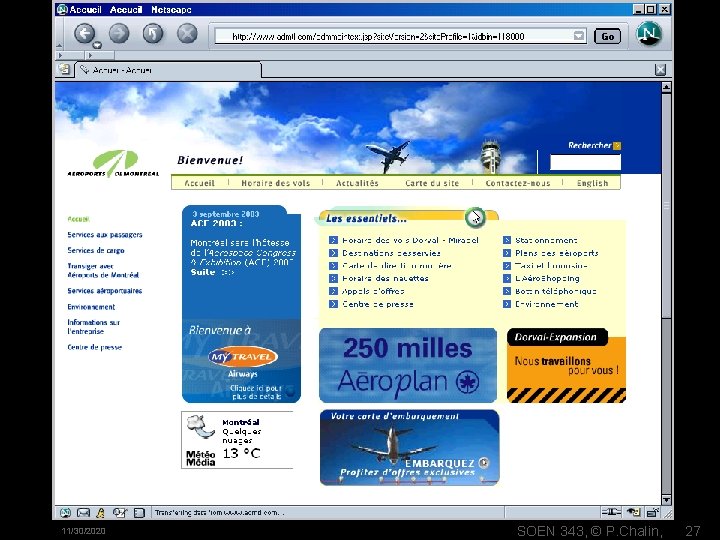This screenshot has width=720, height=540.
Task: Click the security padlock icon in status bar
Action: pyautogui.click(x=652, y=512)
